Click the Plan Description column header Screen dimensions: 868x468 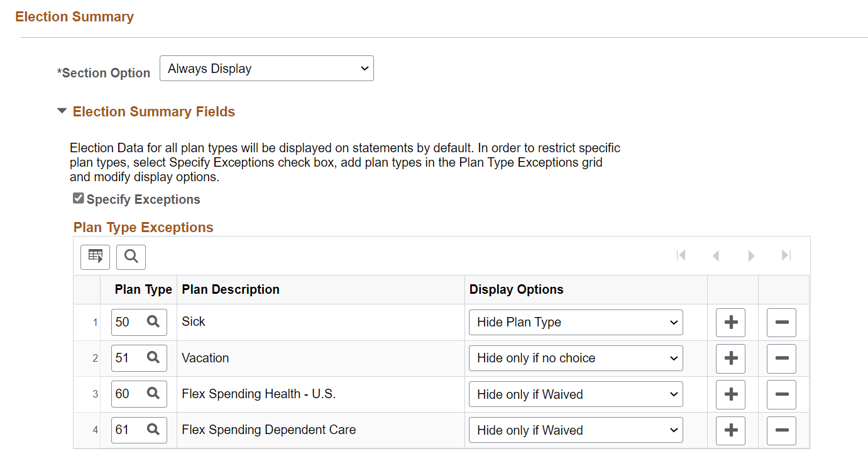pos(231,290)
